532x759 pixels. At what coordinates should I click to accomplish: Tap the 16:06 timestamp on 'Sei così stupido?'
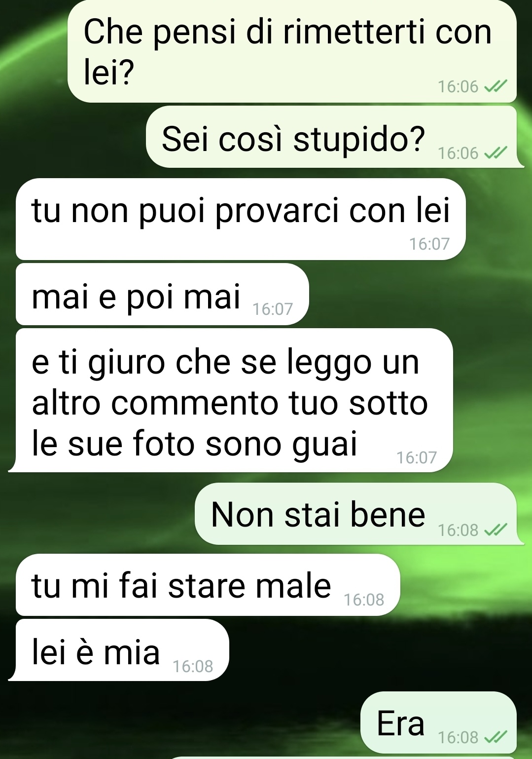pyautogui.click(x=458, y=153)
